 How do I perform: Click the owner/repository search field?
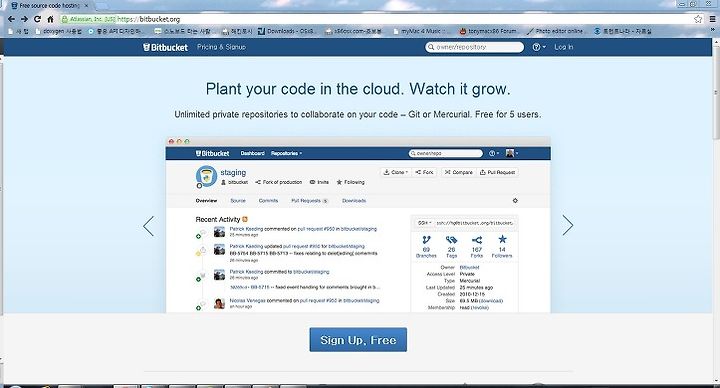click(474, 47)
